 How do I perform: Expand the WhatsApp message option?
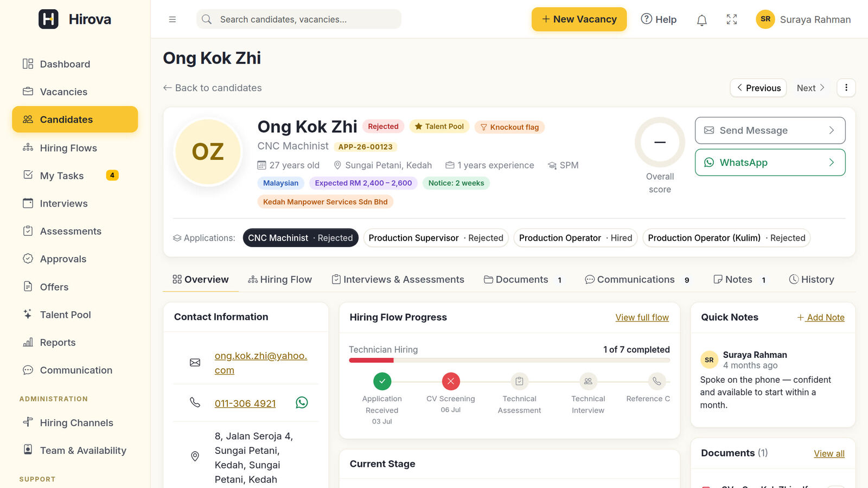(x=770, y=162)
